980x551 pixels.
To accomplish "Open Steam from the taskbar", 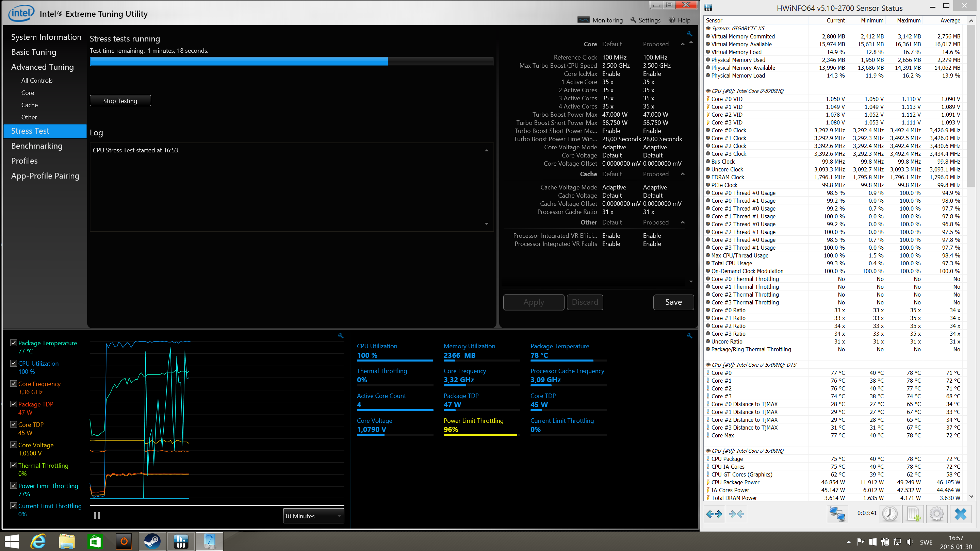I will click(152, 541).
